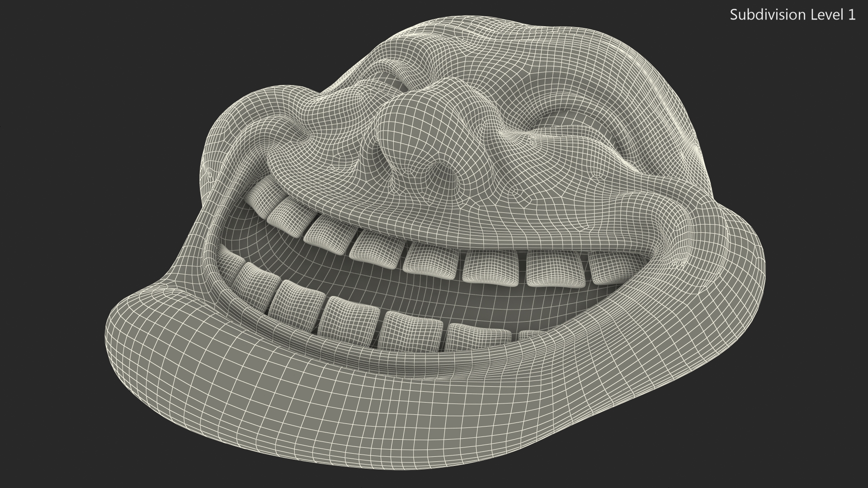This screenshot has height=488, width=868.
Task: Click the 'Subdivision Level 1' label text
Action: click(793, 15)
